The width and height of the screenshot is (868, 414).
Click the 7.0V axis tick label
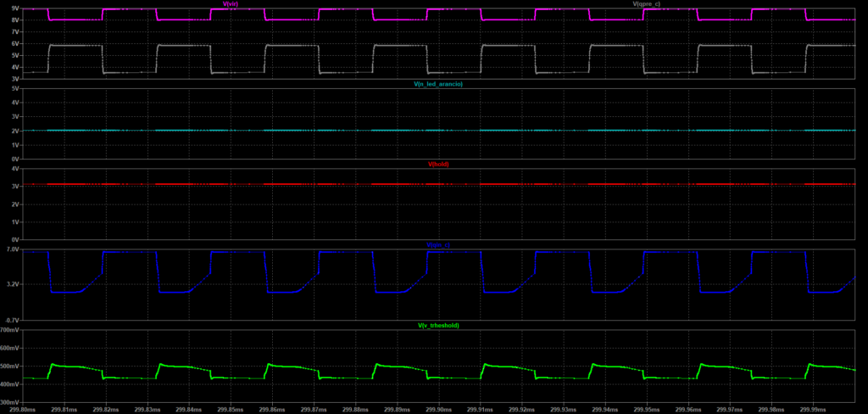[x=13, y=249]
